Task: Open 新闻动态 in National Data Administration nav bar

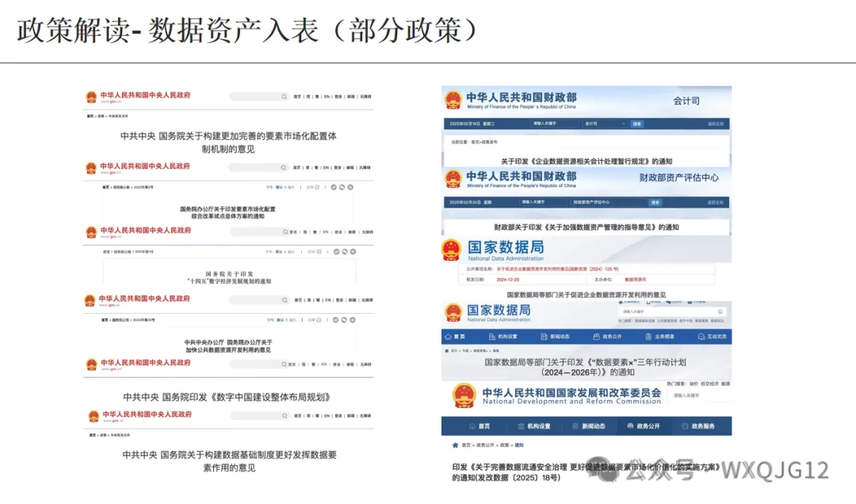Action: [555, 336]
